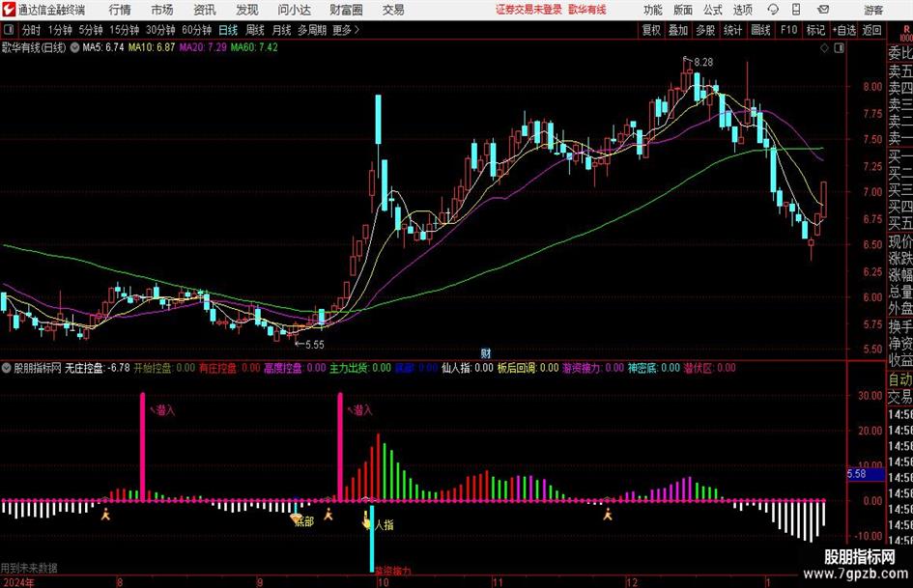This screenshot has width=913, height=588.
Task: Switch to 1分钟 period tab
Action: pyautogui.click(x=60, y=30)
